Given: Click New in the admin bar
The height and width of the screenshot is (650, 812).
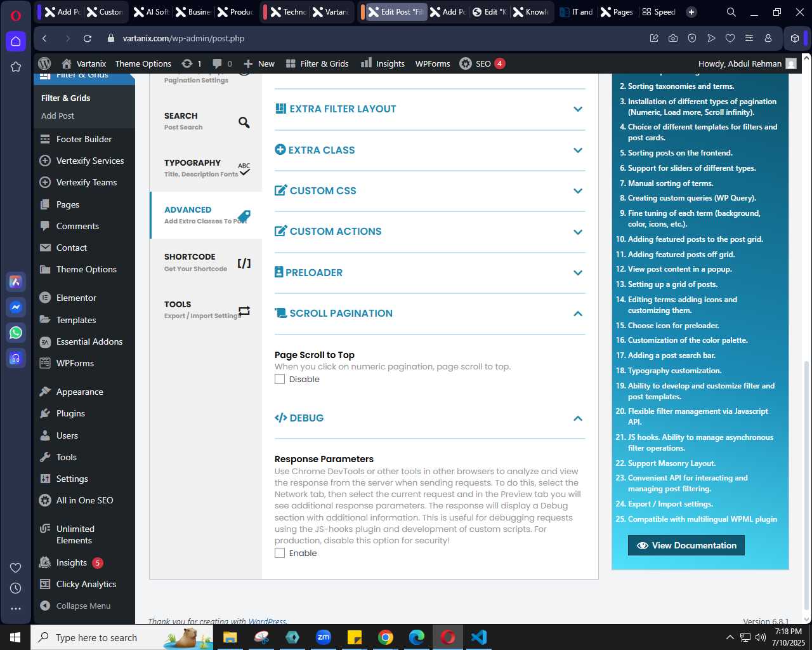Looking at the screenshot, I should pos(259,63).
